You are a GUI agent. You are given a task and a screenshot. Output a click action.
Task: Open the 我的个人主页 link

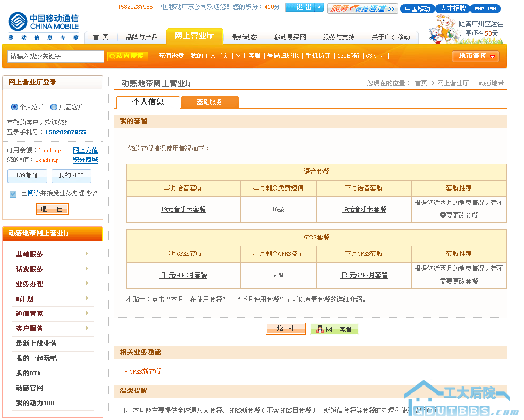[x=209, y=56]
